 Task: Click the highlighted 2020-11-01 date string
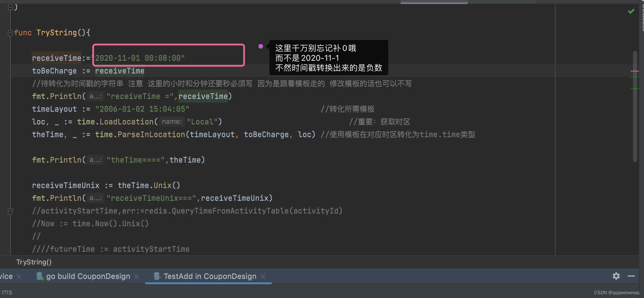(140, 58)
